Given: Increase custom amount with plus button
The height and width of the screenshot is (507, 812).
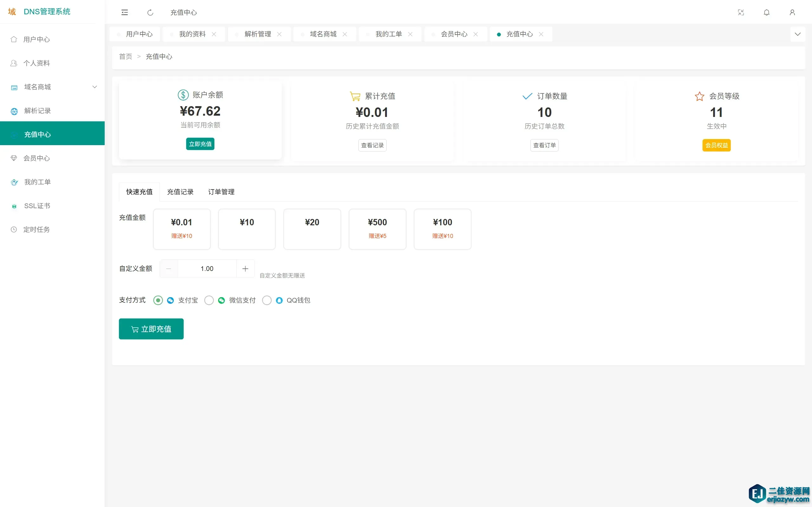Looking at the screenshot, I should click(245, 269).
